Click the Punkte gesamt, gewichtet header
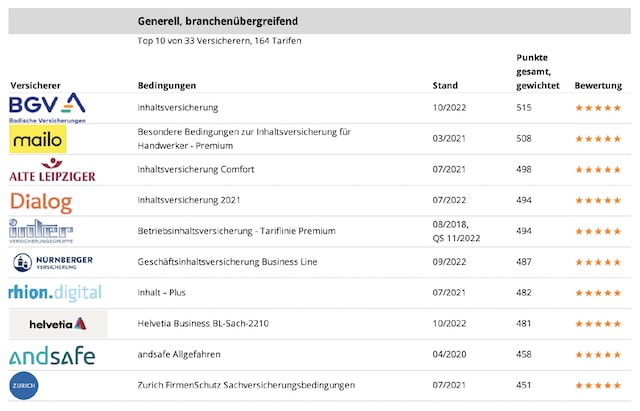Screen dimensions: 640x411 538,71
